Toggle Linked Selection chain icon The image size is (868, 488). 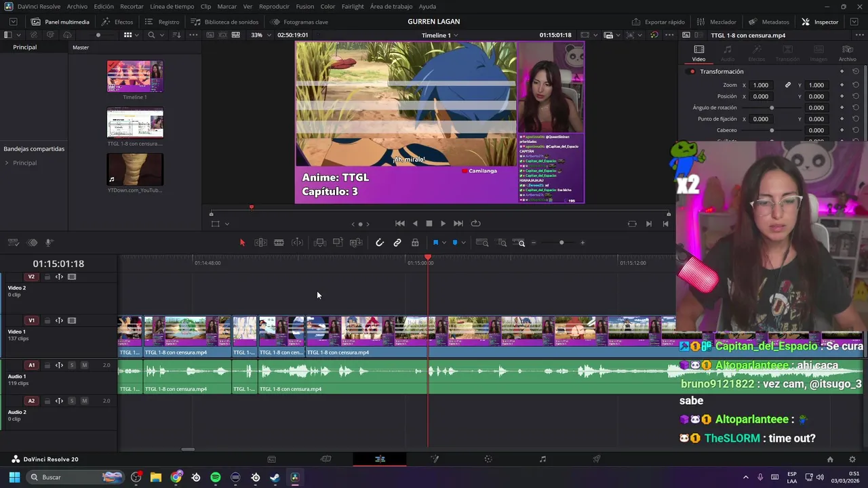(397, 243)
